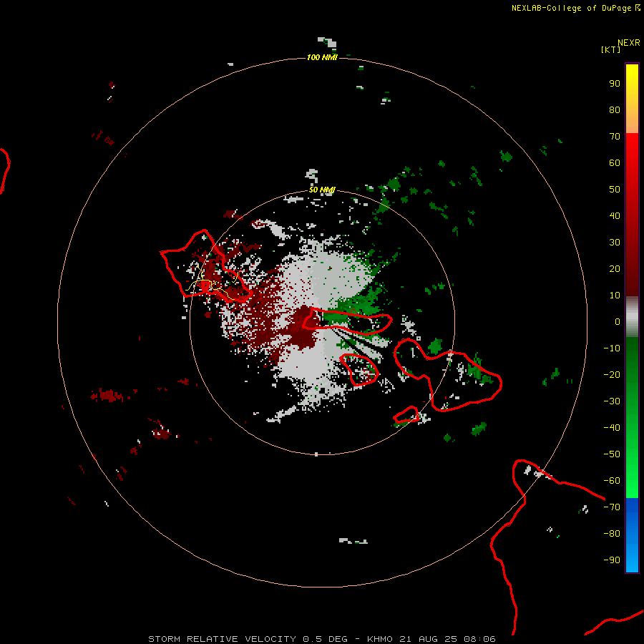Click the -90 value on velocity scale
644x644 pixels.
coord(612,560)
